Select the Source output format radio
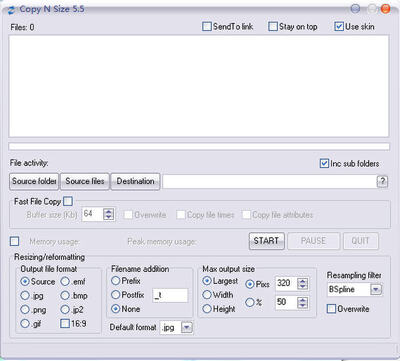The image size is (400, 361). [25, 281]
